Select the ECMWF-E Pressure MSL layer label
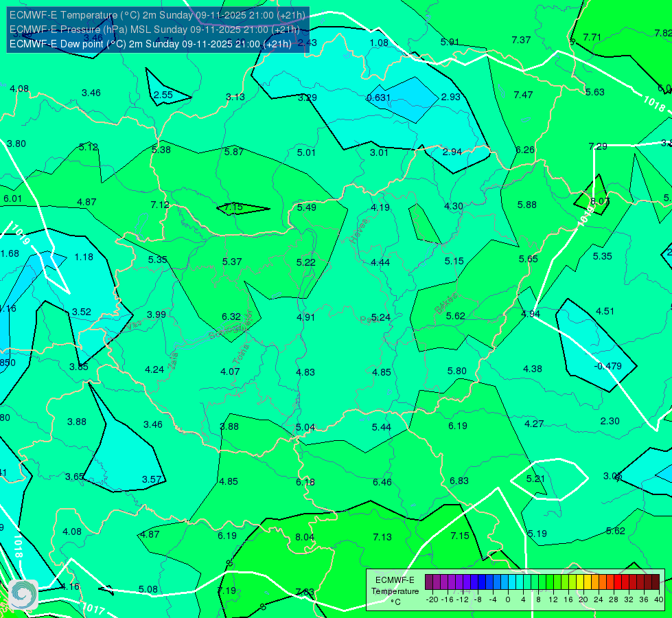Image resolution: width=672 pixels, height=618 pixels. pyautogui.click(x=154, y=29)
